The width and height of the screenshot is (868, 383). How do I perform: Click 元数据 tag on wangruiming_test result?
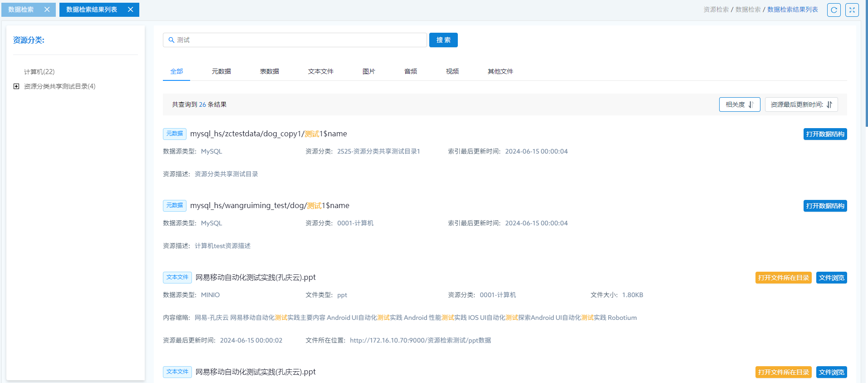tap(175, 205)
